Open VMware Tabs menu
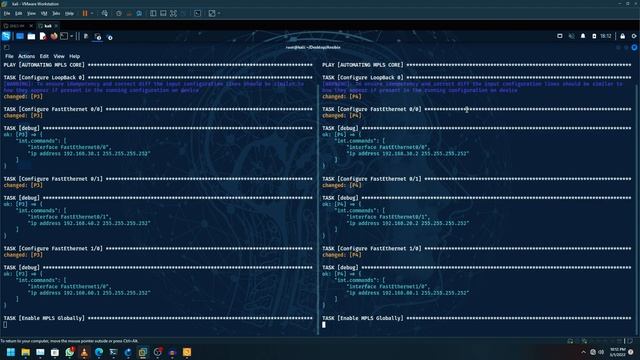The width and height of the screenshot is (640, 360). (x=56, y=13)
